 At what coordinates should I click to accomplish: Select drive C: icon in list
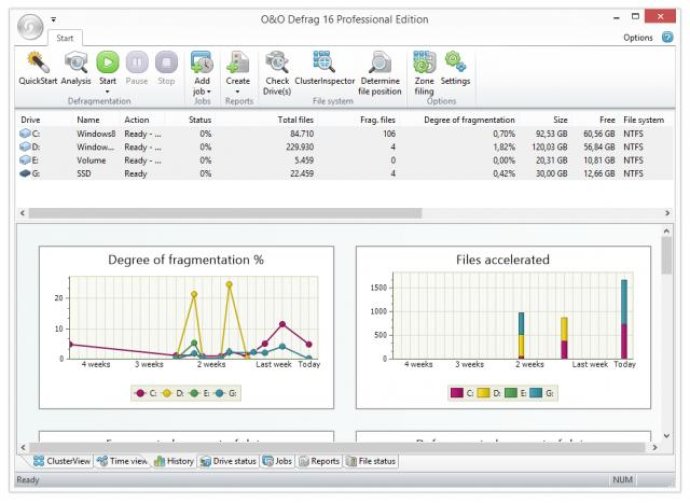coord(25,133)
